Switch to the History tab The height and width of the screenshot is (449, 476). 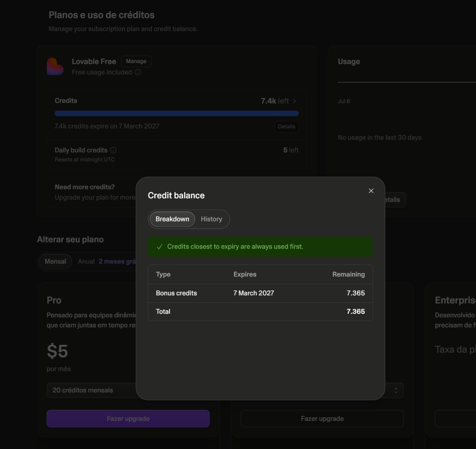(211, 219)
